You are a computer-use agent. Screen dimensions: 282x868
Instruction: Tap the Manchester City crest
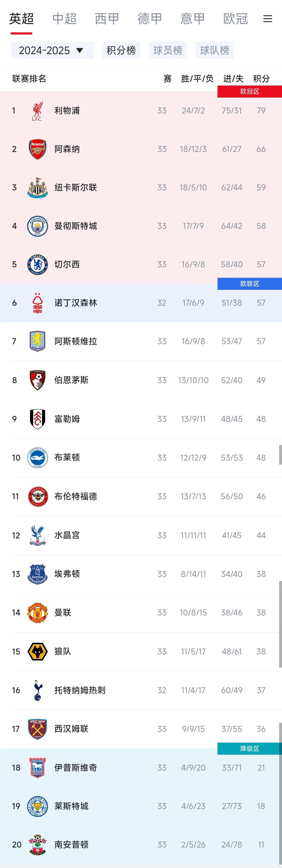[37, 226]
